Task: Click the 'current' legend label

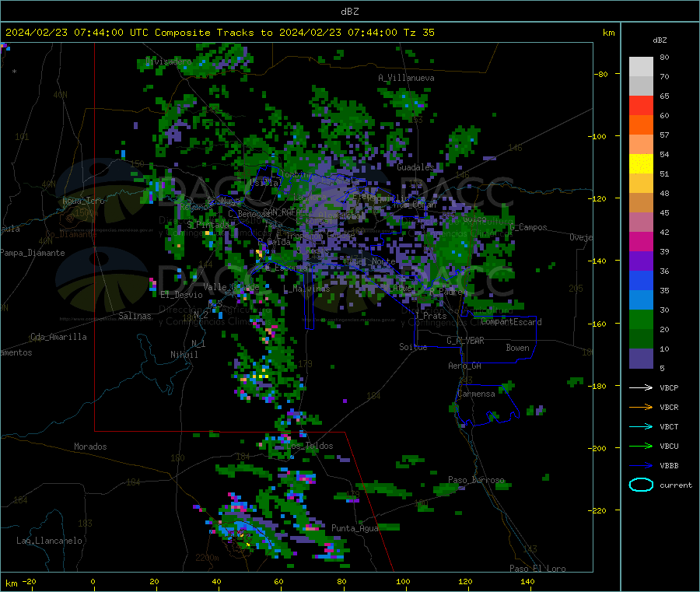Action: pyautogui.click(x=676, y=485)
